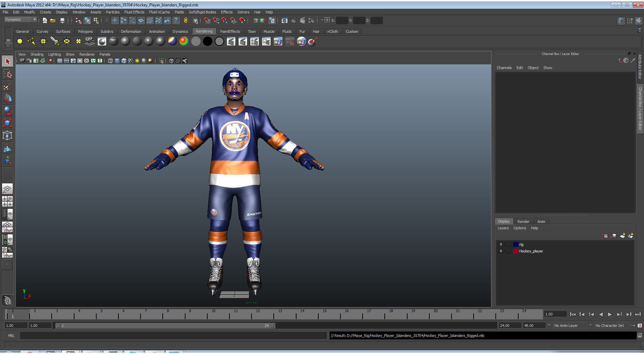The image size is (644, 354).
Task: Add an area light from the Rendering shelf
Action: coord(67,42)
